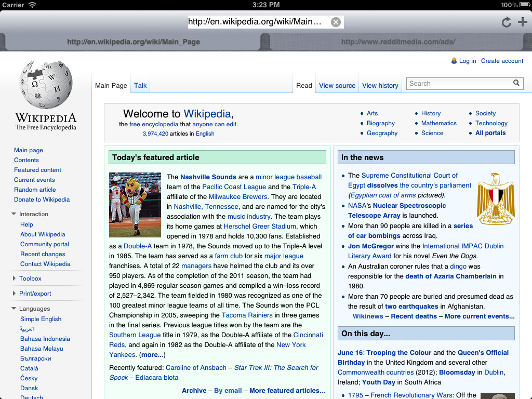Clear the URL with the X button
Viewport: 532px width, 399px height.
tap(336, 22)
